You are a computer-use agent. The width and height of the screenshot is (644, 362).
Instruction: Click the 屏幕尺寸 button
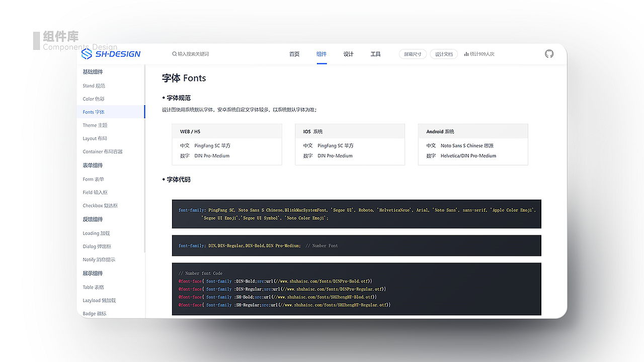pyautogui.click(x=413, y=54)
